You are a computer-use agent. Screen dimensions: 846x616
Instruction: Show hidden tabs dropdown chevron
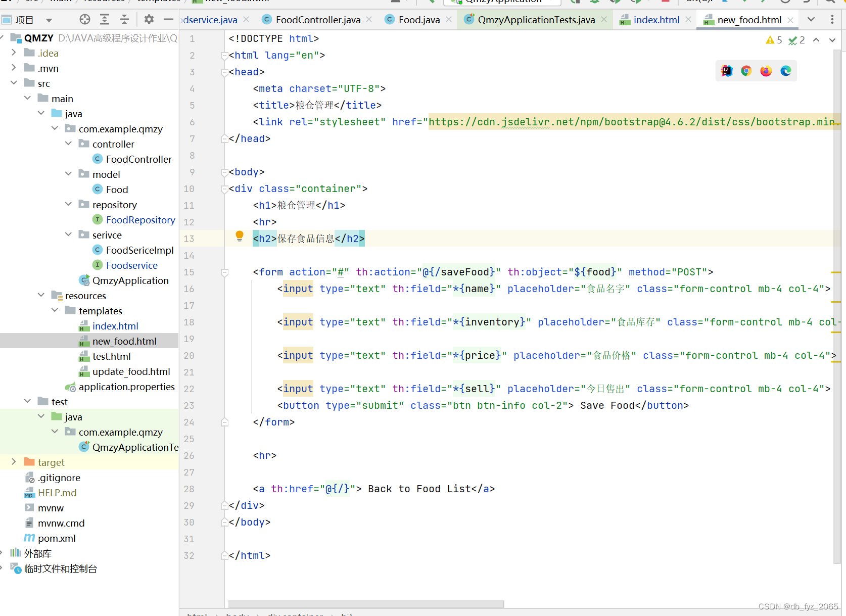click(811, 20)
